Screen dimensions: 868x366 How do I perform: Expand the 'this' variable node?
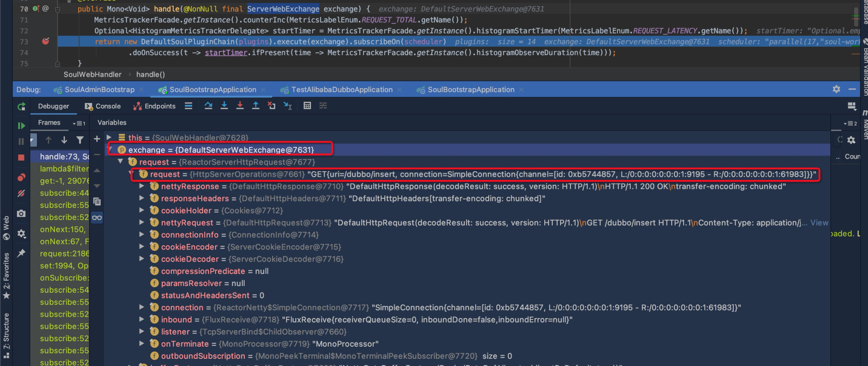click(x=109, y=137)
